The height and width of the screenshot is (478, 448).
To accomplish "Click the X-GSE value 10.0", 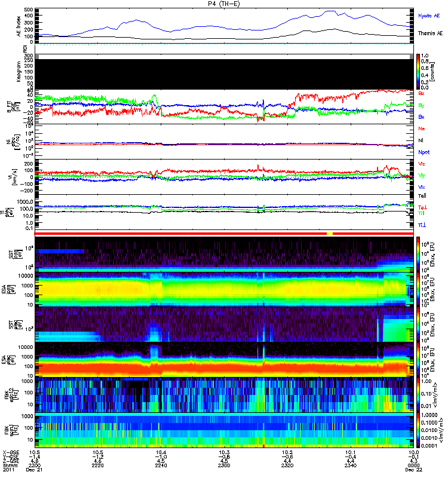I will click(413, 452).
